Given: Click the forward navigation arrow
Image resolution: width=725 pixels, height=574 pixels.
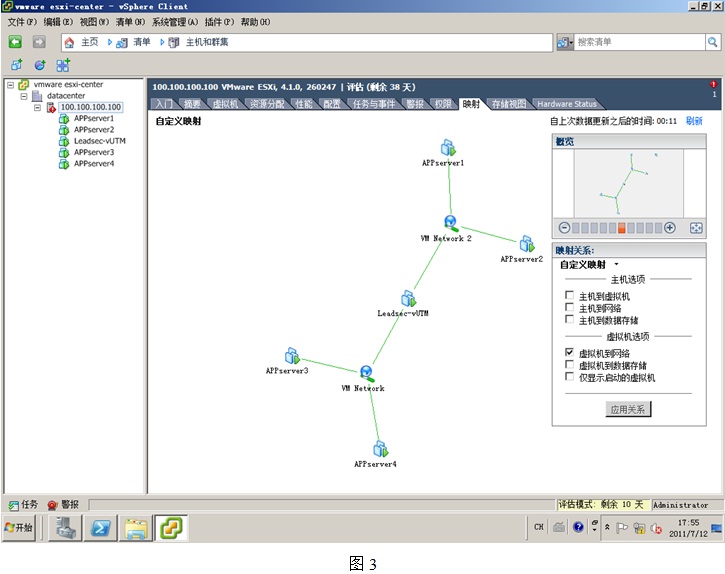Looking at the screenshot, I should coord(39,42).
